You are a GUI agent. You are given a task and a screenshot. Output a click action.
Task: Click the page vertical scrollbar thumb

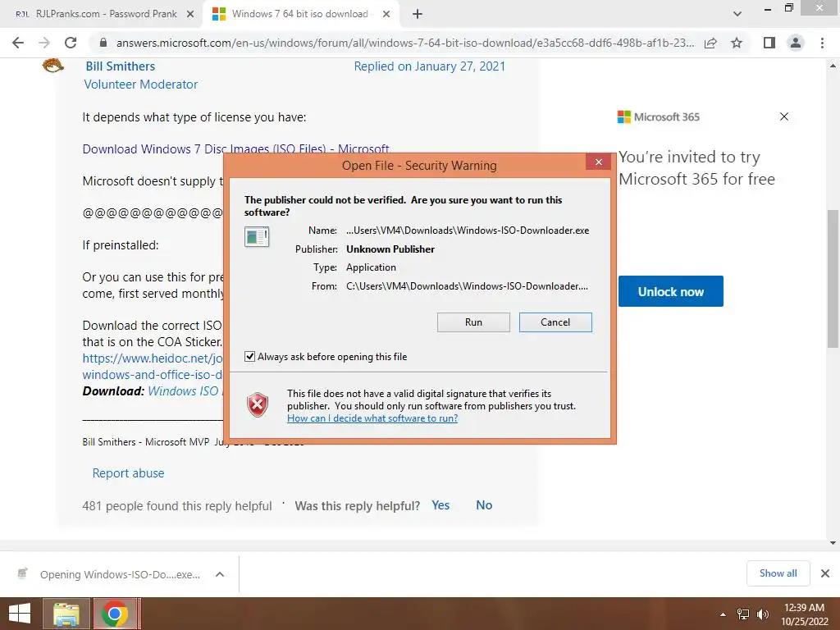833,279
